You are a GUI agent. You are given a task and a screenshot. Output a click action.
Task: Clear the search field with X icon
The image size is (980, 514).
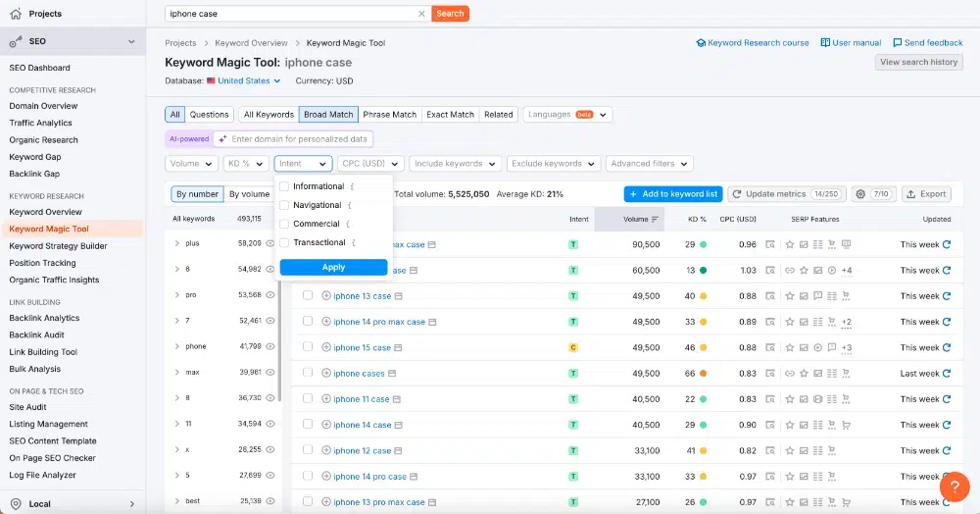tap(421, 14)
